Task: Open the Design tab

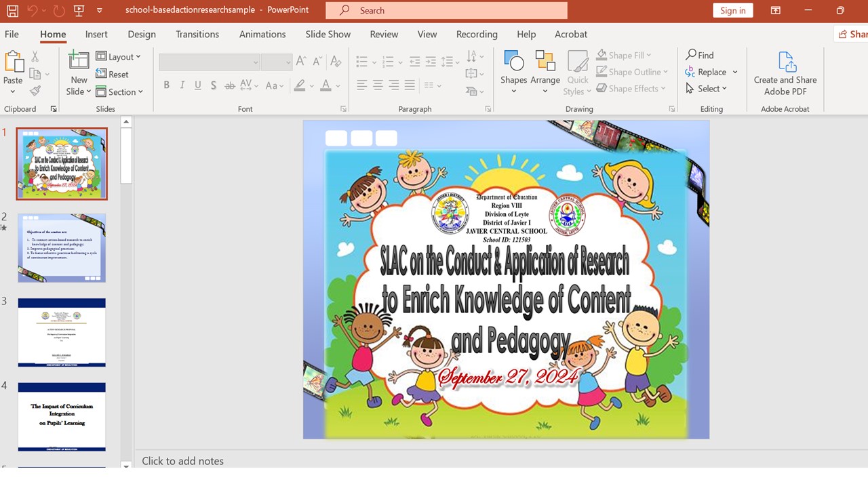Action: pos(141,35)
